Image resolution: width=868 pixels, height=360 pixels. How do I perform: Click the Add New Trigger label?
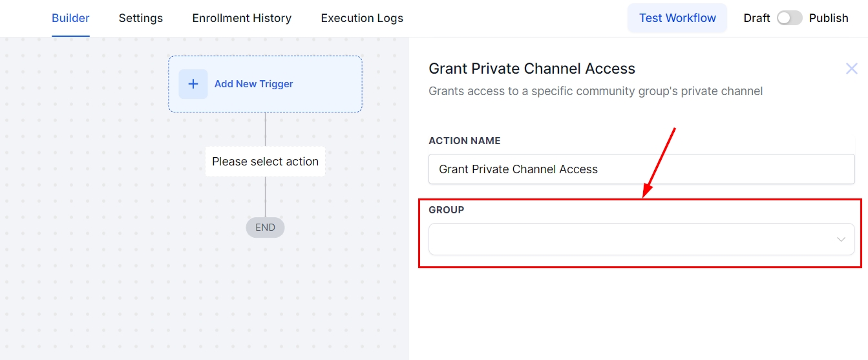[x=254, y=84]
